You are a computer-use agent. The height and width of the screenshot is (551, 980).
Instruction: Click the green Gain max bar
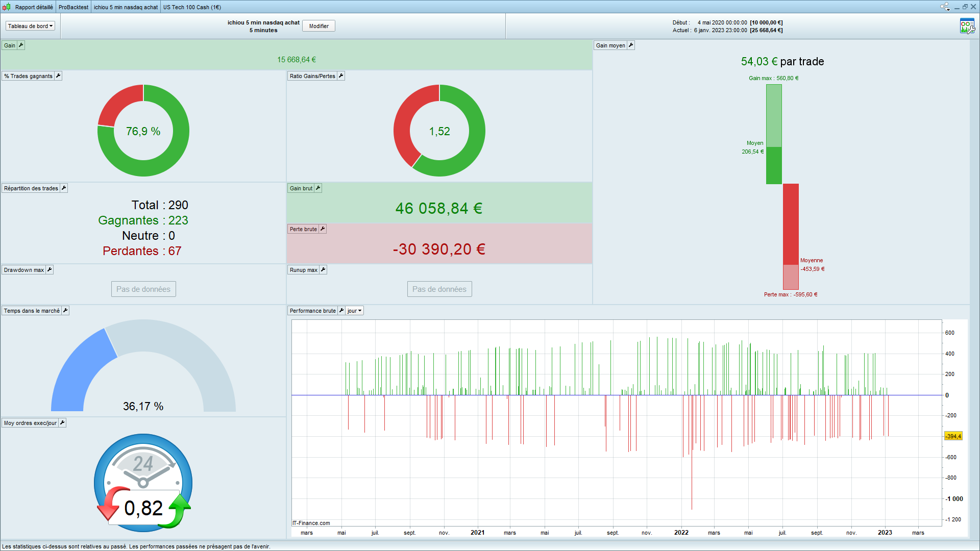(x=774, y=115)
